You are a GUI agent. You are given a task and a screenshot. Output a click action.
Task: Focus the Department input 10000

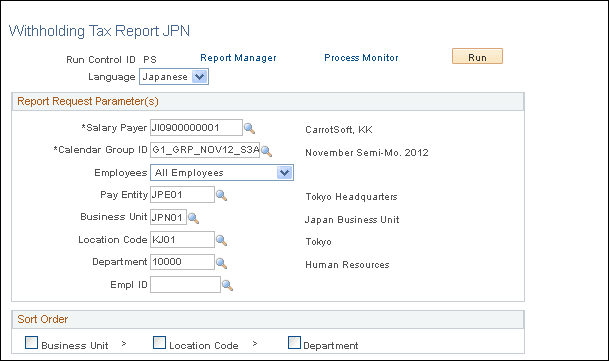point(182,262)
